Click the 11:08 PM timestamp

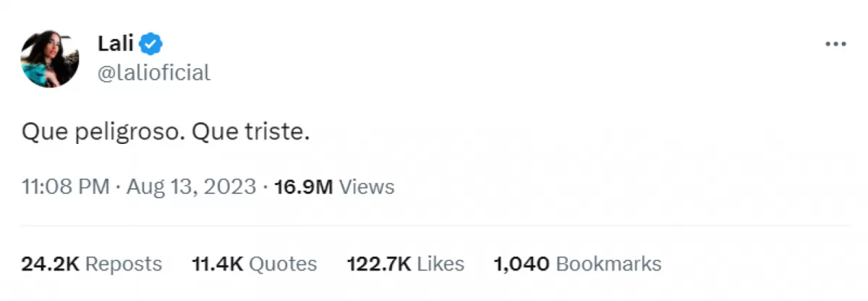coord(65,187)
